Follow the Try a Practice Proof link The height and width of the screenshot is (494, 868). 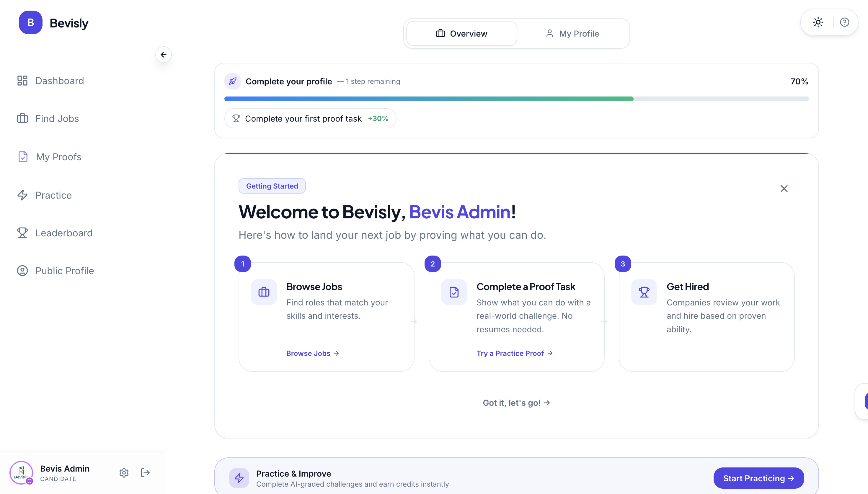click(514, 353)
